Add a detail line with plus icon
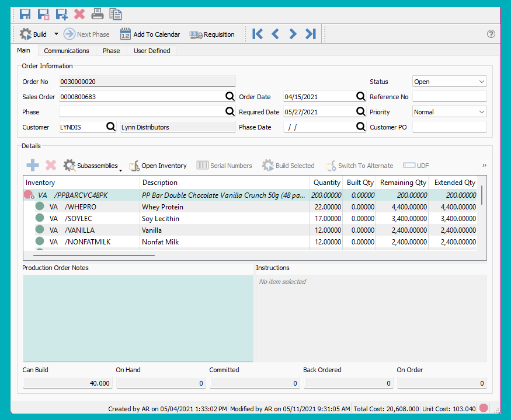The width and height of the screenshot is (511, 420). click(x=33, y=166)
